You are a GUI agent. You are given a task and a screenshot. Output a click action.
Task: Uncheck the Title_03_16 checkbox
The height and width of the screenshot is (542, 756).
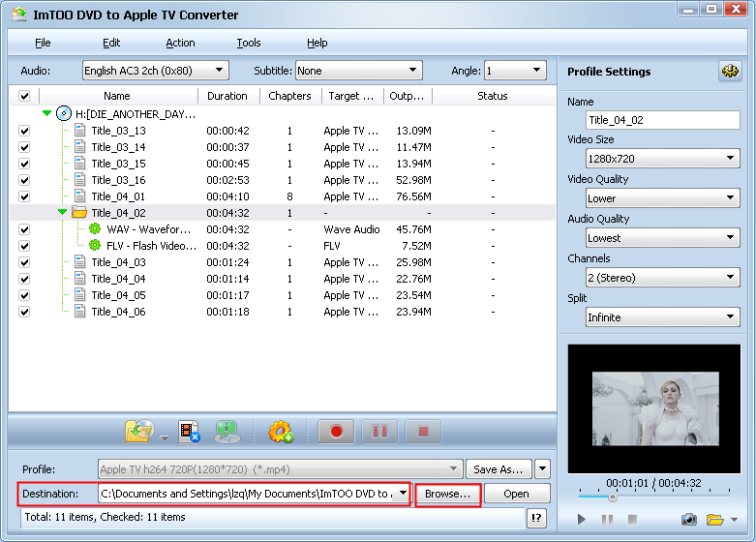click(x=24, y=180)
